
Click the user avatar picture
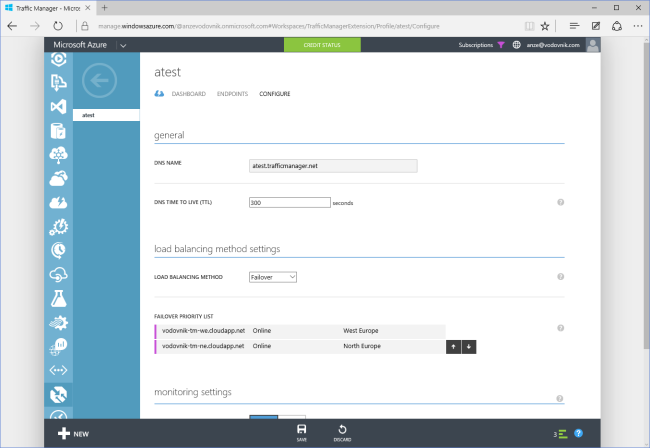tap(593, 45)
